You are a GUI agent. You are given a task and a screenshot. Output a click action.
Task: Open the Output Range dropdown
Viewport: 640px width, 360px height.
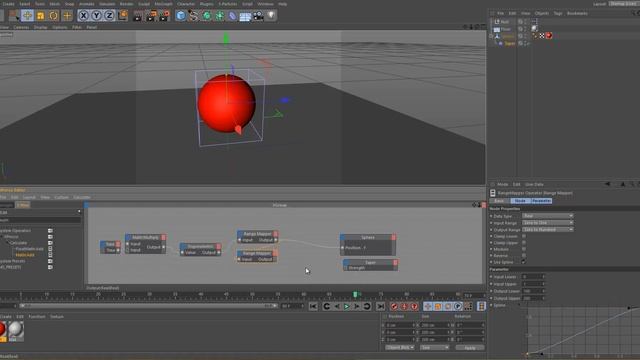(x=547, y=229)
